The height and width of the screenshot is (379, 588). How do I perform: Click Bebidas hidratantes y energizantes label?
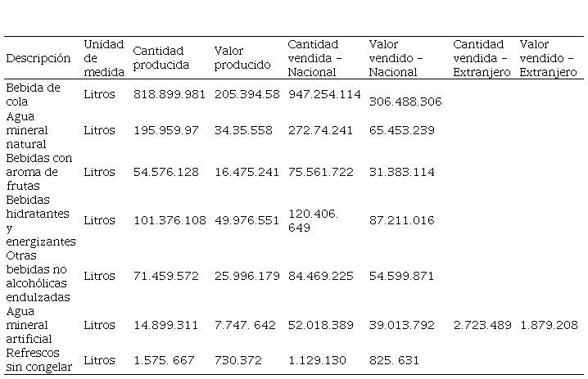tap(41, 220)
